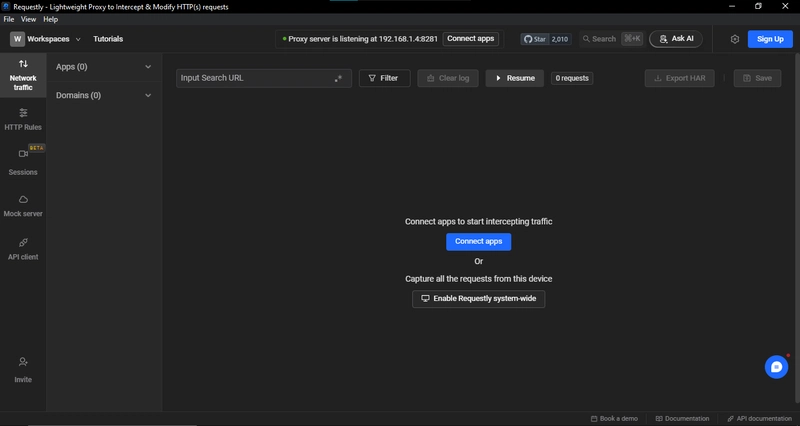Screen dimensions: 800x426
Task: Go to Tutorials
Action: point(108,39)
